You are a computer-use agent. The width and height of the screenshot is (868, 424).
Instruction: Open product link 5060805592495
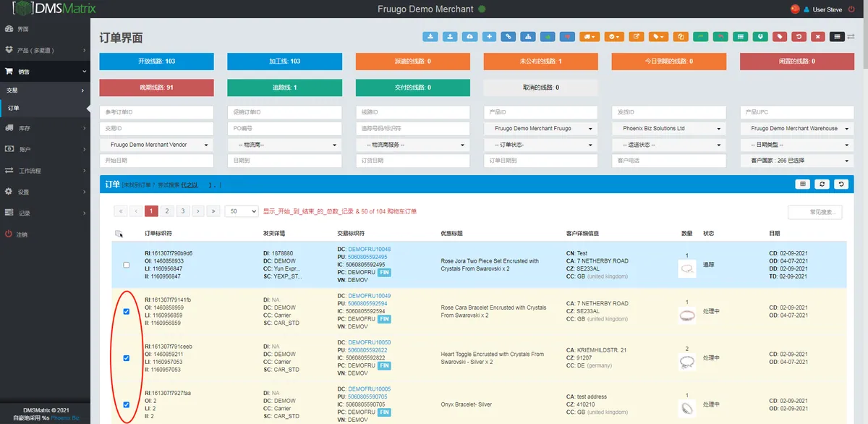tap(367, 257)
